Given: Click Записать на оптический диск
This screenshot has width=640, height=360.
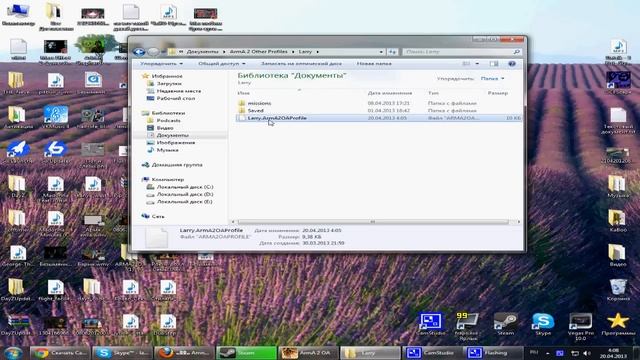Looking at the screenshot, I should (301, 64).
